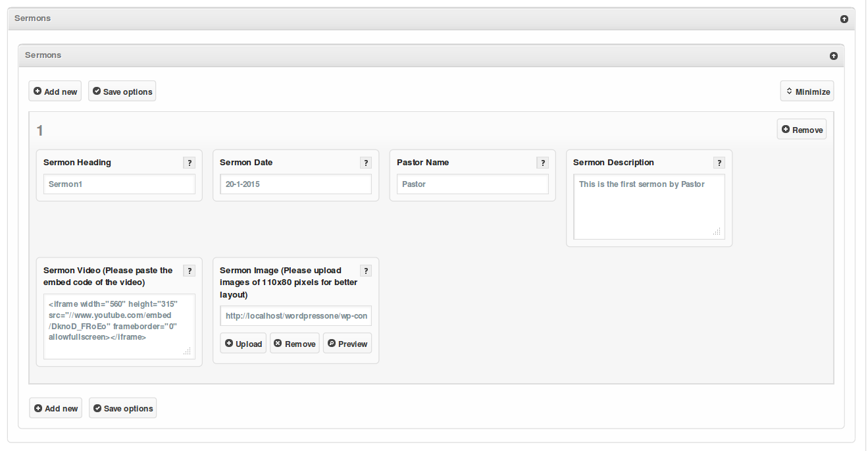Viewport: 868px width, 451px height.
Task: Click into the Sermon Date field
Action: tap(295, 184)
